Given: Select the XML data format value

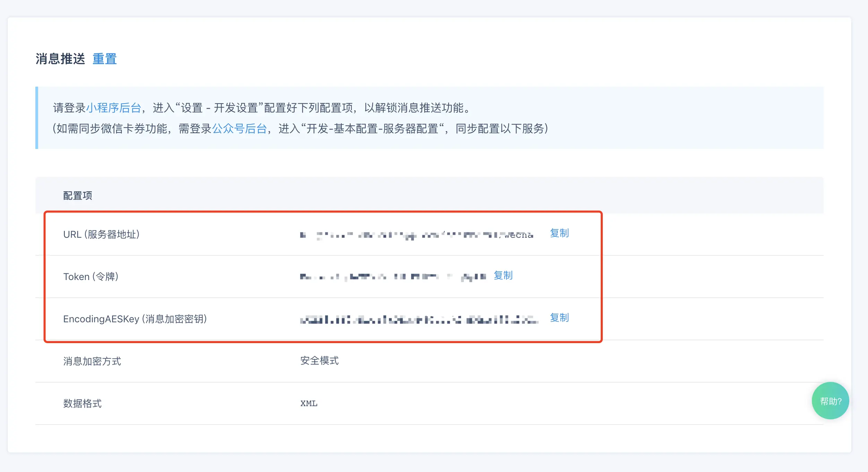Looking at the screenshot, I should (x=309, y=403).
